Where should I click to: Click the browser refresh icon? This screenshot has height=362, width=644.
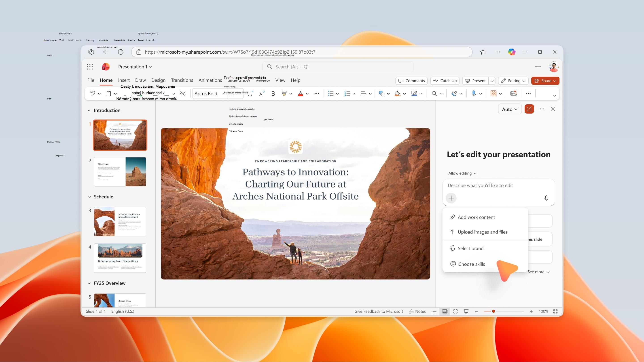pyautogui.click(x=121, y=52)
